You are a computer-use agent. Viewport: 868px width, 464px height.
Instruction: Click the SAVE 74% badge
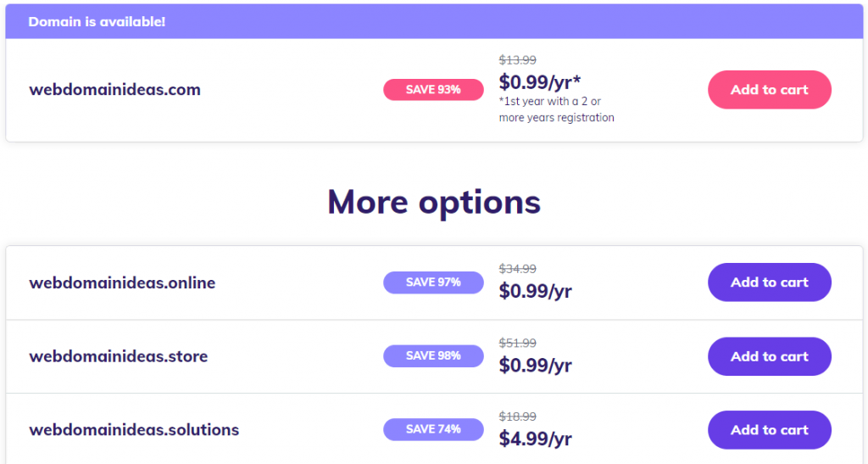tap(433, 430)
